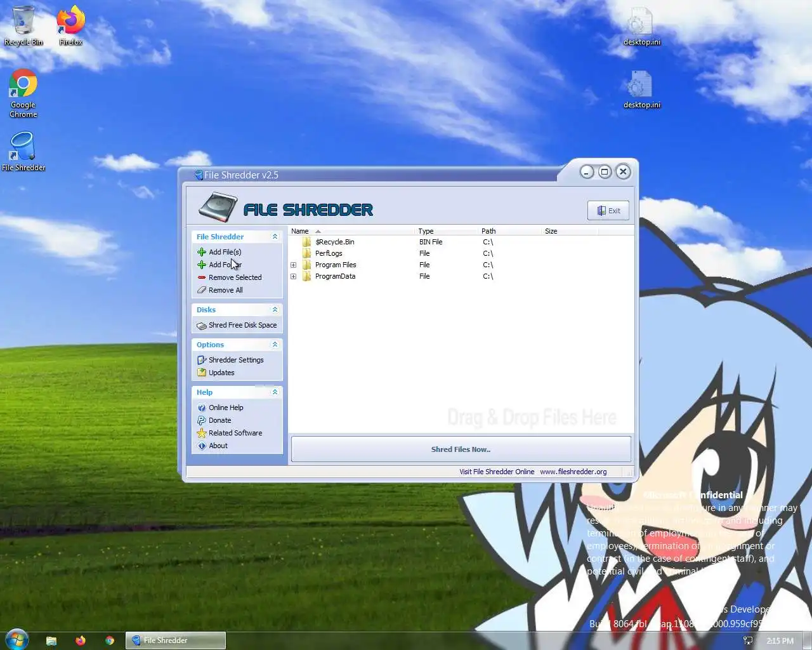The image size is (812, 650).
Task: Collapse the Disks sidebar panel
Action: pos(275,310)
